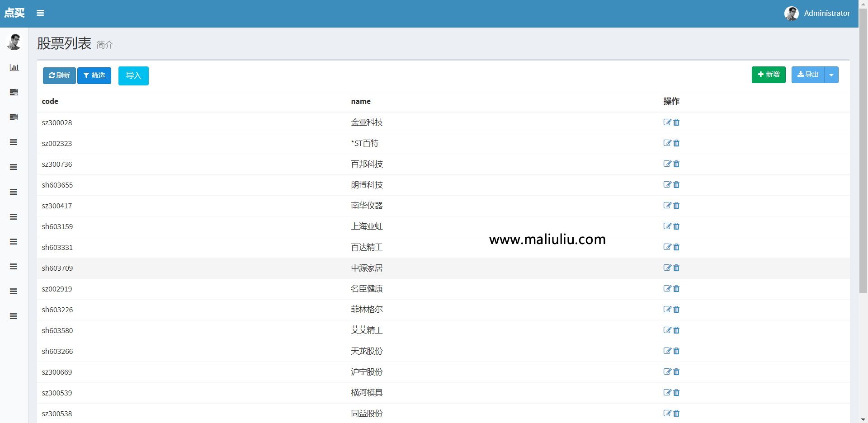Edit the 朗博科技 record pencil icon
The width and height of the screenshot is (868, 423).
[667, 185]
